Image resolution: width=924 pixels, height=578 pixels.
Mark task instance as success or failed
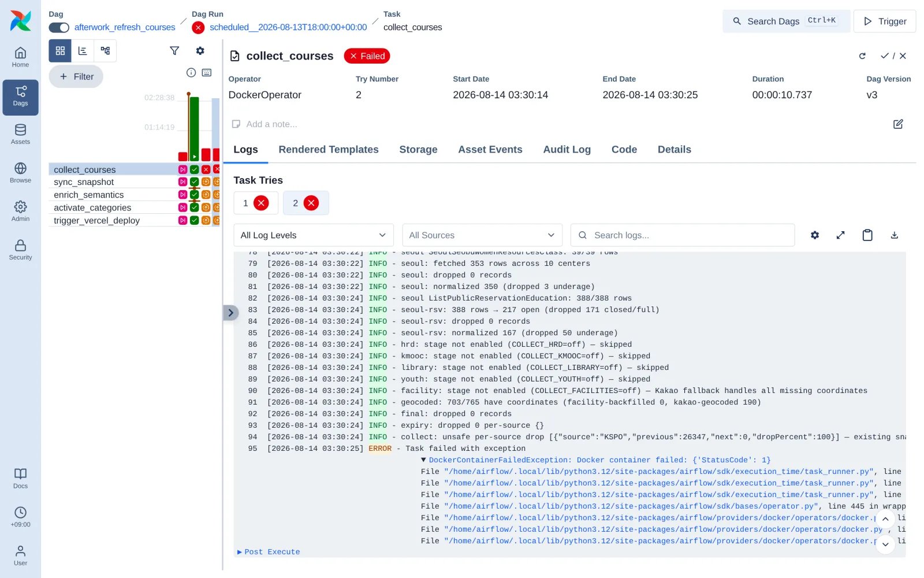[893, 56]
